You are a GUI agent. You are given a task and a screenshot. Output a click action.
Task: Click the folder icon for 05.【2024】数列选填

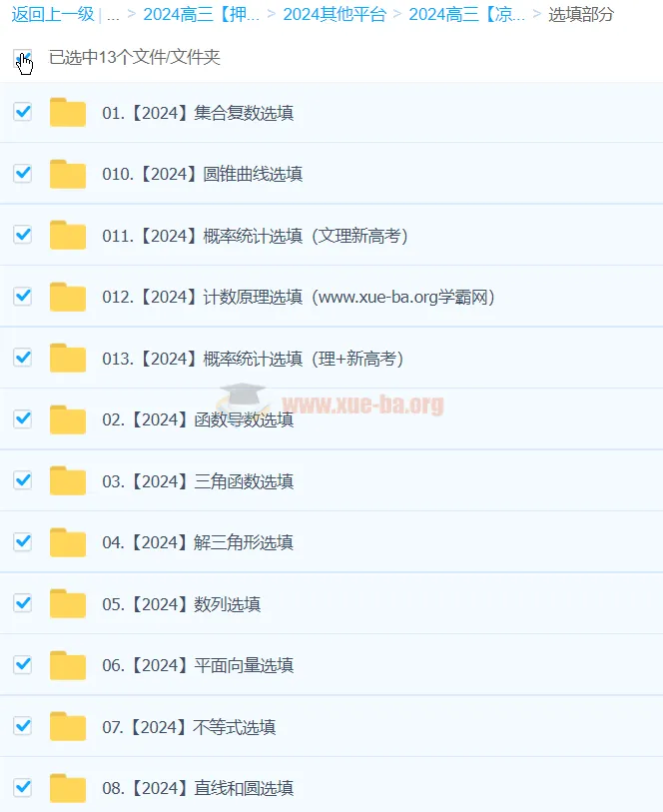68,603
